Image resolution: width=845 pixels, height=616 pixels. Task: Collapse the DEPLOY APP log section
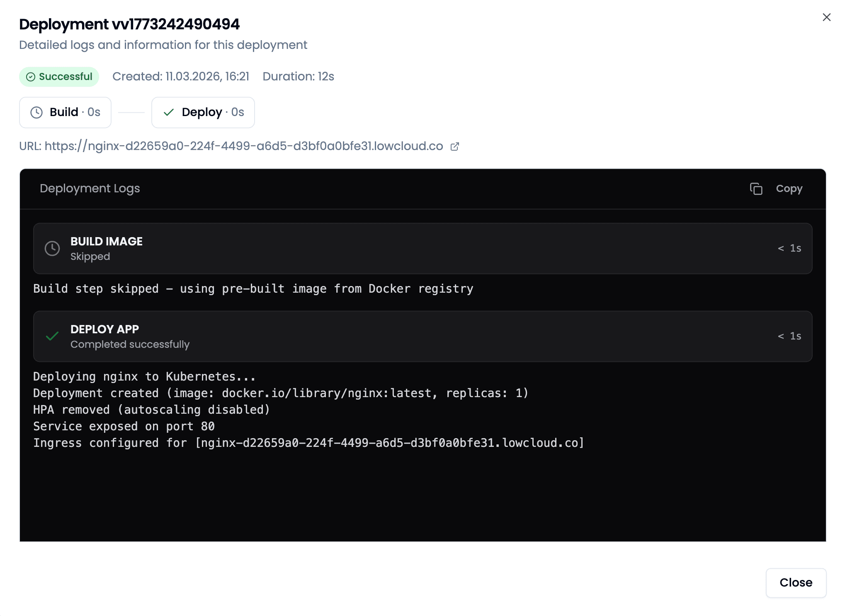(x=423, y=337)
